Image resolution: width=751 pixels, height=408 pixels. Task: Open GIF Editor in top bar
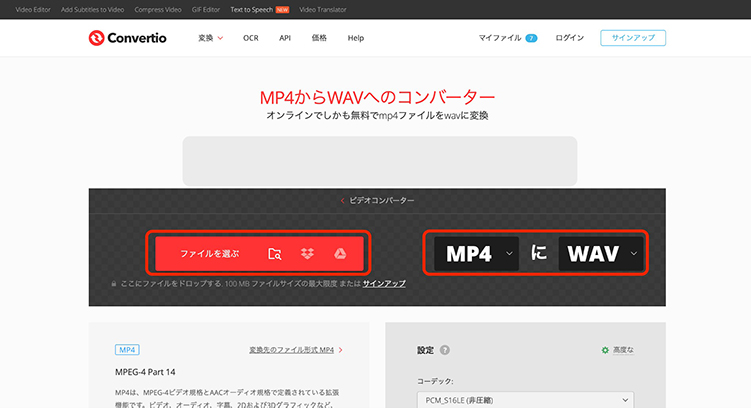pos(206,10)
